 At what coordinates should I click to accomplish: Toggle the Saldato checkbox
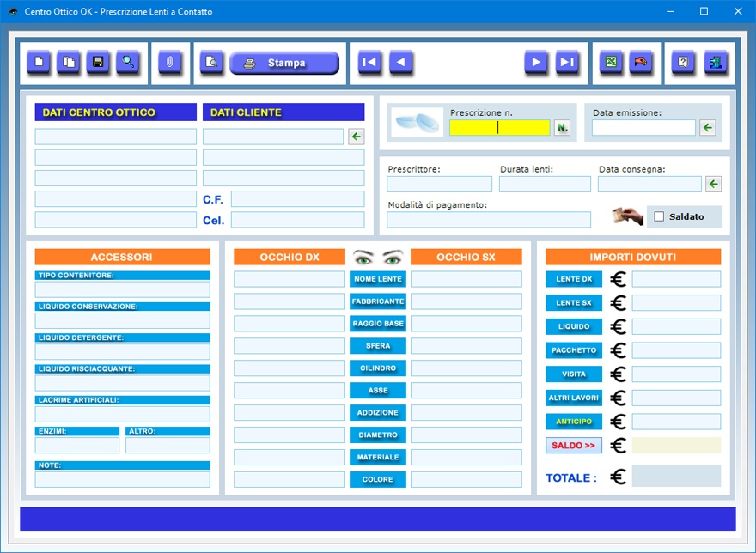tap(659, 216)
